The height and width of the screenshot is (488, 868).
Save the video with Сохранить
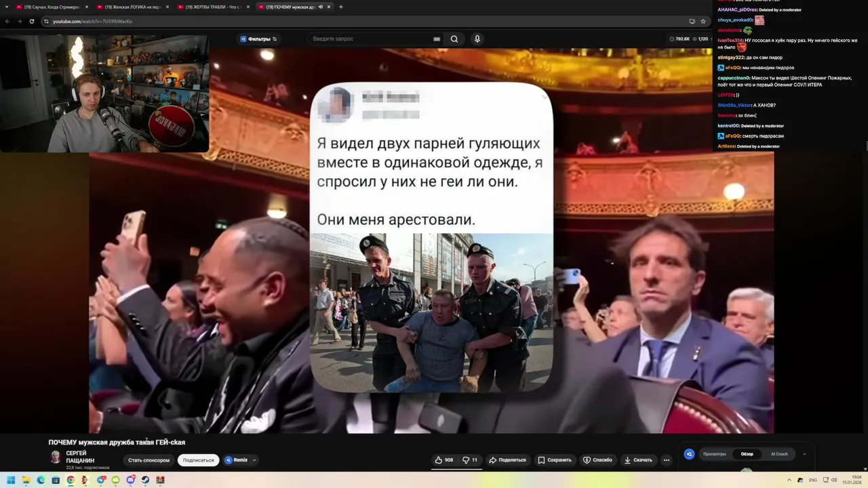pyautogui.click(x=555, y=460)
